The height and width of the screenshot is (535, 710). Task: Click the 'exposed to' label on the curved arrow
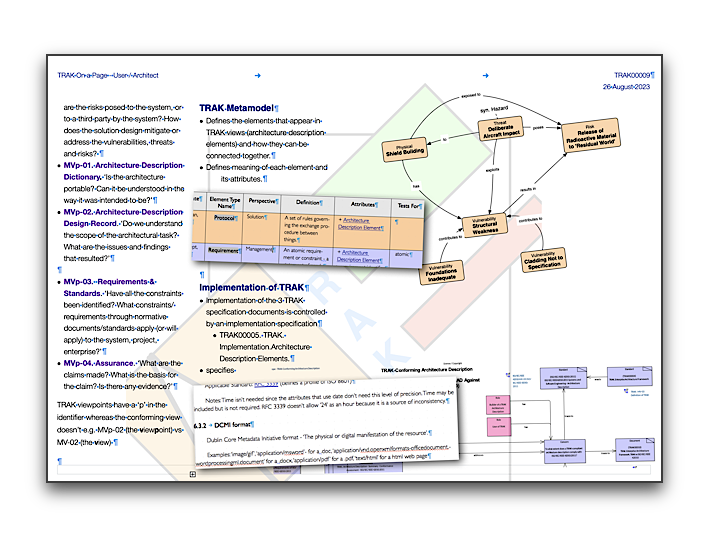470,96
